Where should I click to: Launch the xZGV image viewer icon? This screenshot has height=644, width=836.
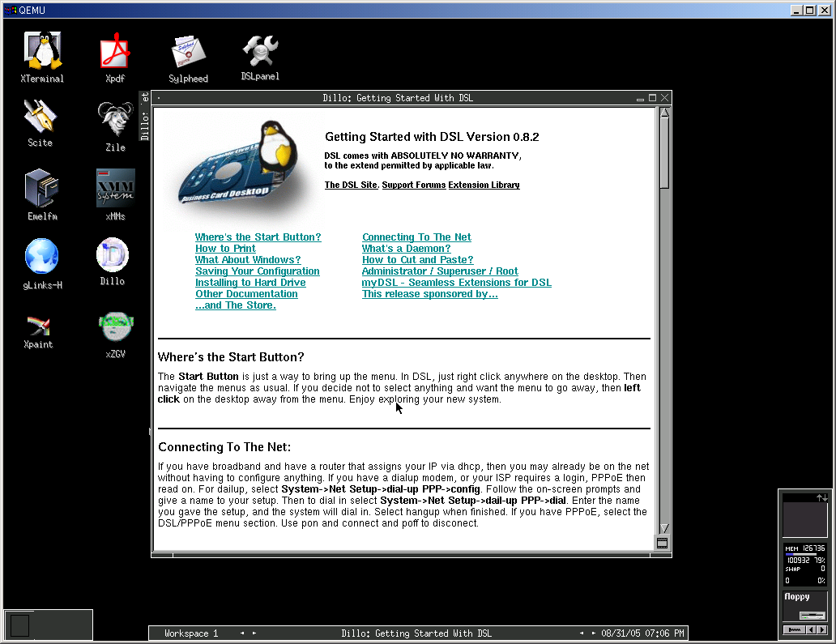(x=116, y=335)
